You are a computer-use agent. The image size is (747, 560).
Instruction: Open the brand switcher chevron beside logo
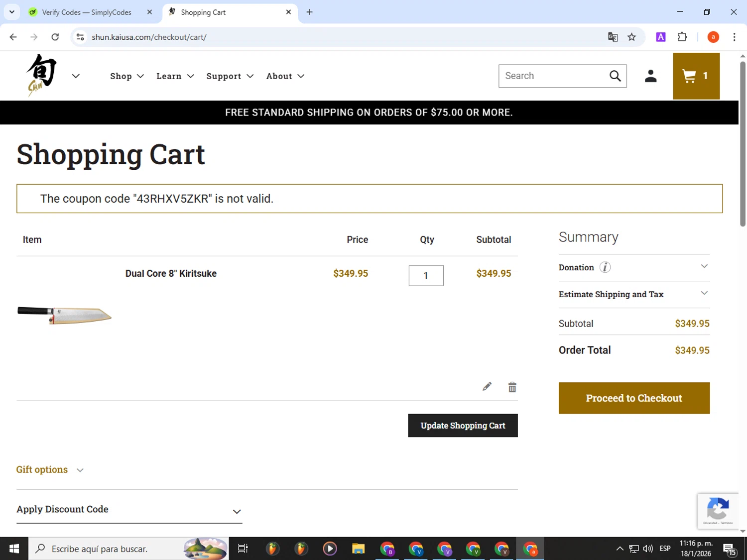pyautogui.click(x=76, y=76)
